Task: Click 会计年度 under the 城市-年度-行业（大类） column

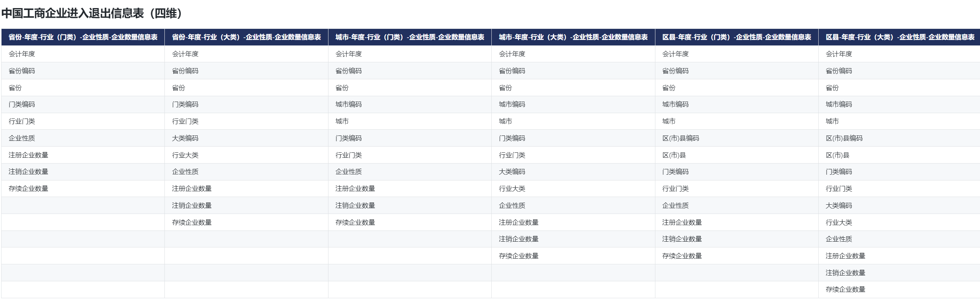Action: pos(512,54)
